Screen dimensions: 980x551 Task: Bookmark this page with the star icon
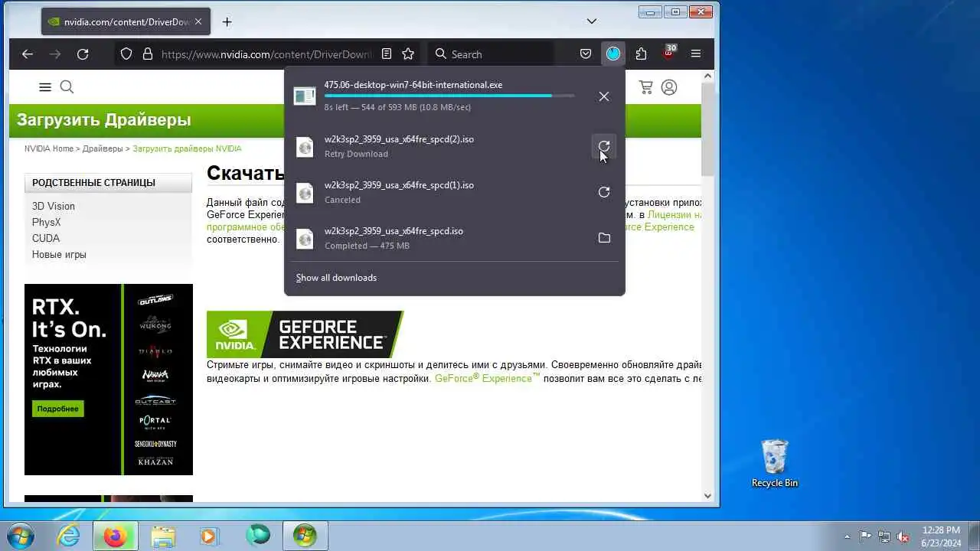coord(408,54)
